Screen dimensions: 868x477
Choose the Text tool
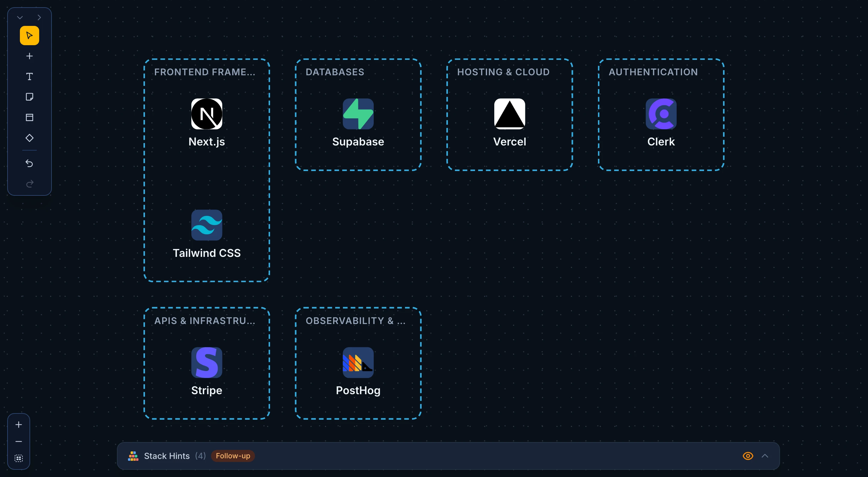(29, 77)
